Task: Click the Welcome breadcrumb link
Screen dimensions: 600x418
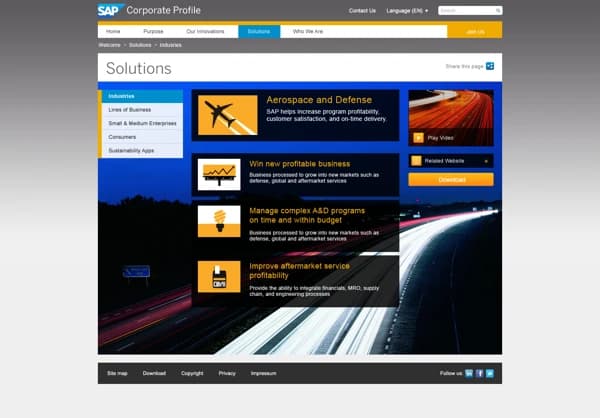Action: point(109,45)
